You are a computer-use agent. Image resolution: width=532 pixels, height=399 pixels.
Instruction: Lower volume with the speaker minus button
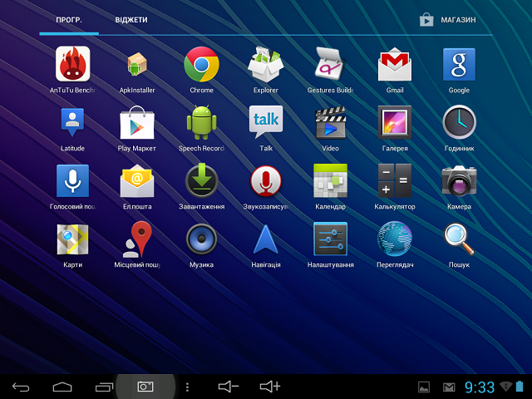coord(228,387)
